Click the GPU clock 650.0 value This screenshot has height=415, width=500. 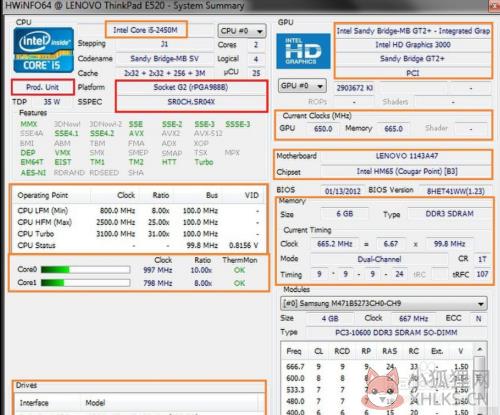[323, 129]
